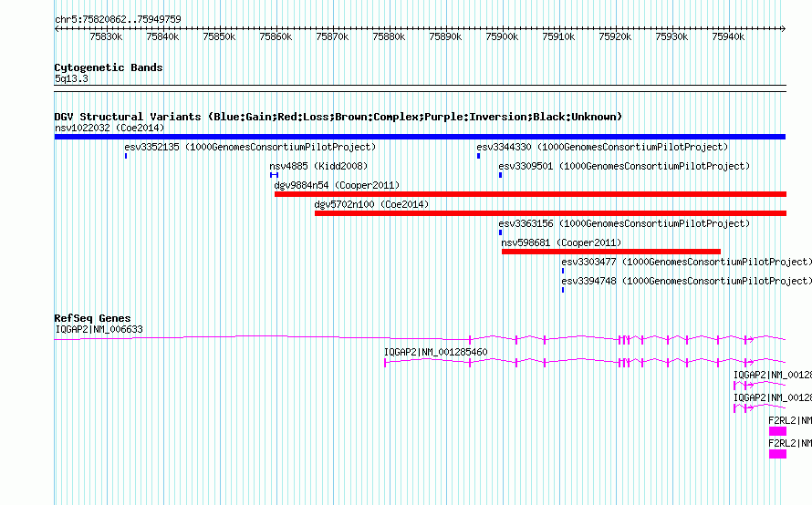
Task: Open the nsv1022032 (Coe2014) label
Action: point(109,128)
